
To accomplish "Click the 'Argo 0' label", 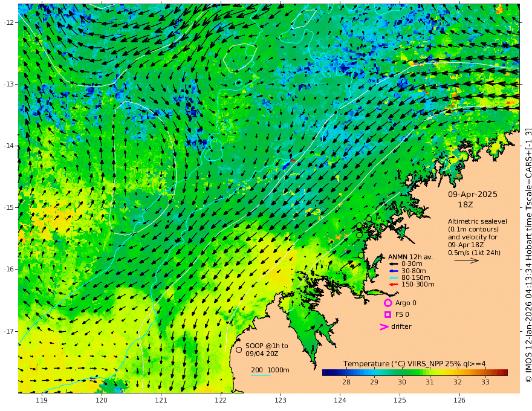I will click(x=406, y=303).
